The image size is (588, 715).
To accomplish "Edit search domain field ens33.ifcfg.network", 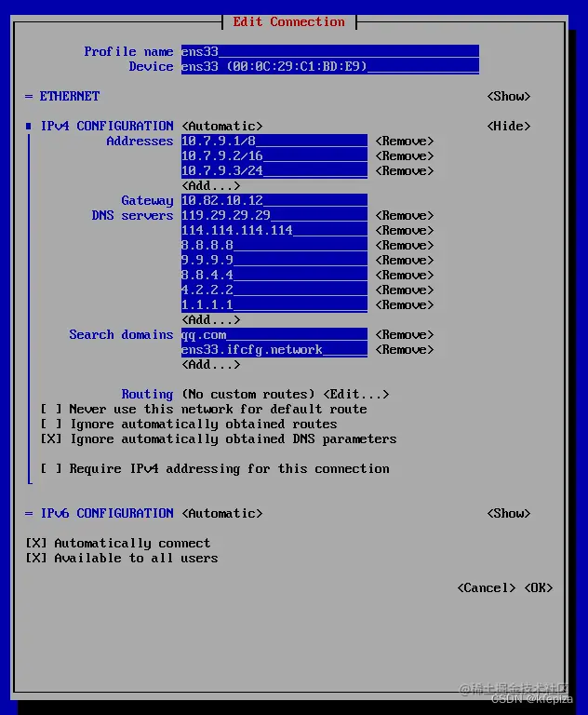I will click(x=274, y=350).
